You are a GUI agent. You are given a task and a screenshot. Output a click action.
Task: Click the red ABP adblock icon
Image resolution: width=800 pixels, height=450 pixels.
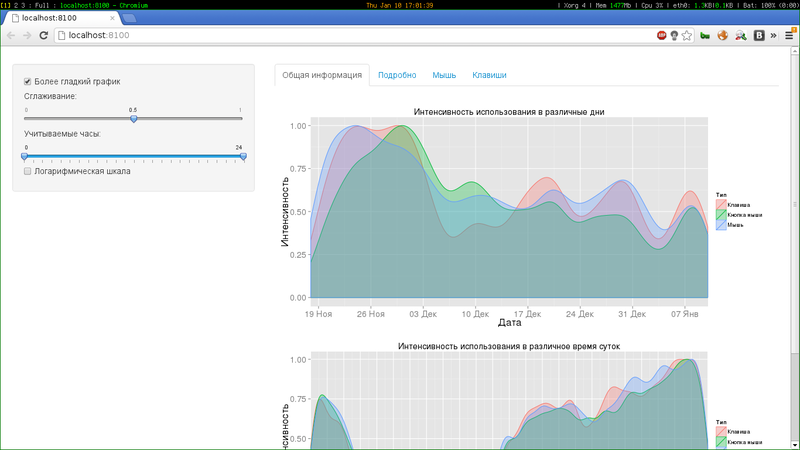point(662,35)
